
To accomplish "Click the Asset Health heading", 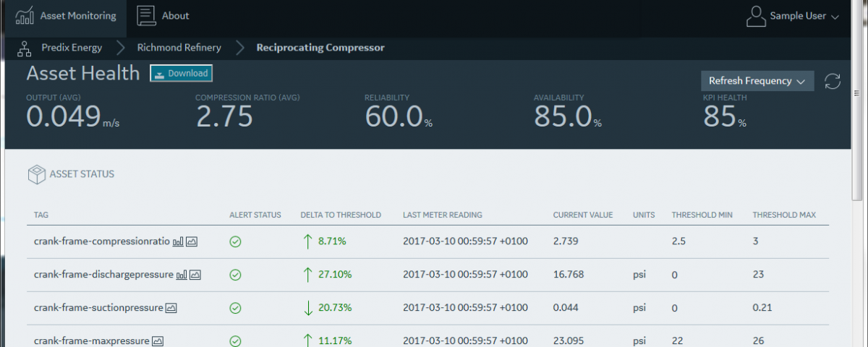I will point(83,73).
